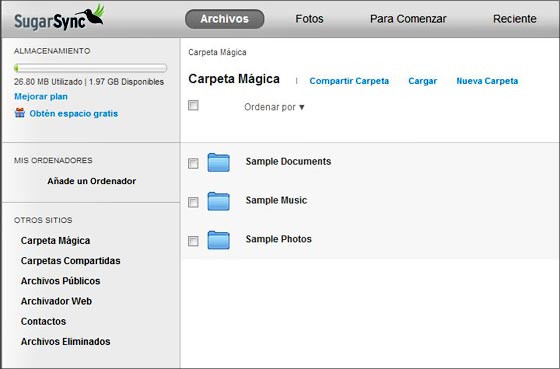Viewport: 560px width, 369px height.
Task: Click the Carpeta Mágica breadcrumb
Action: (x=217, y=52)
